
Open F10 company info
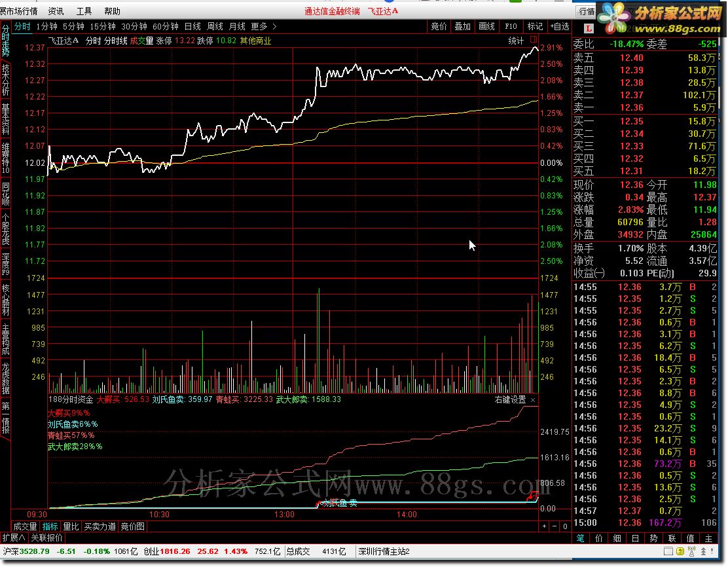pos(511,26)
